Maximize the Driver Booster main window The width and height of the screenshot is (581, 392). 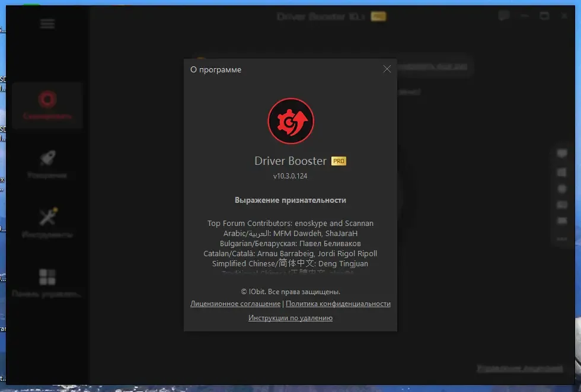point(544,16)
